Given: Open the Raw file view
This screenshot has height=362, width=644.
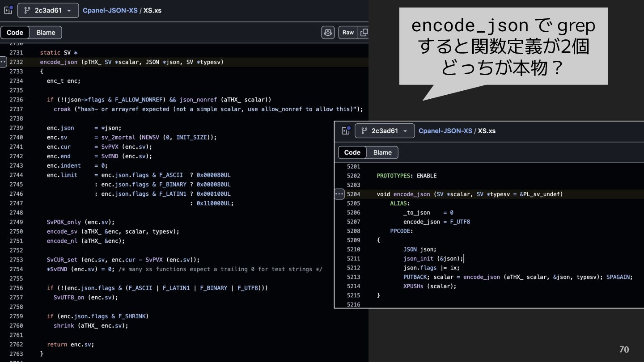Looking at the screenshot, I should click(x=348, y=33).
